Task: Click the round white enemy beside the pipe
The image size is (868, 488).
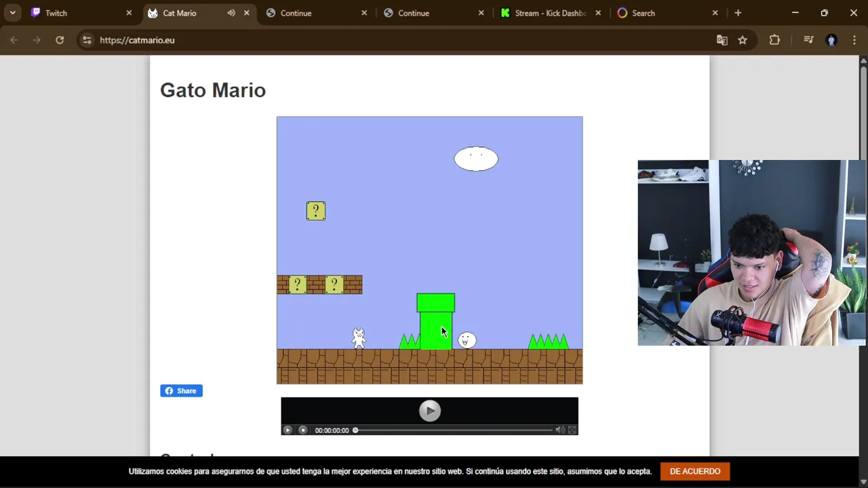Action: pos(467,340)
